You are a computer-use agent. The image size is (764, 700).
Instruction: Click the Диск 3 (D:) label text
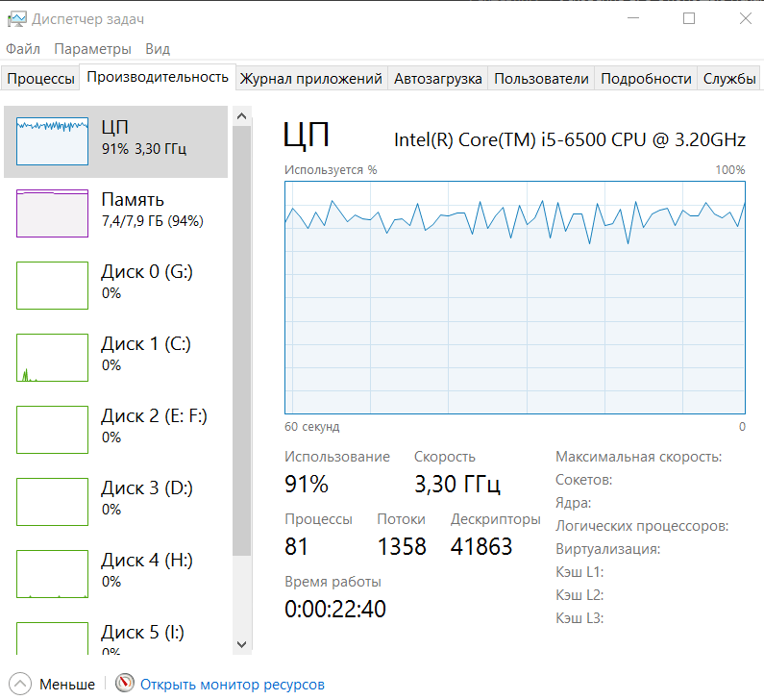click(147, 487)
